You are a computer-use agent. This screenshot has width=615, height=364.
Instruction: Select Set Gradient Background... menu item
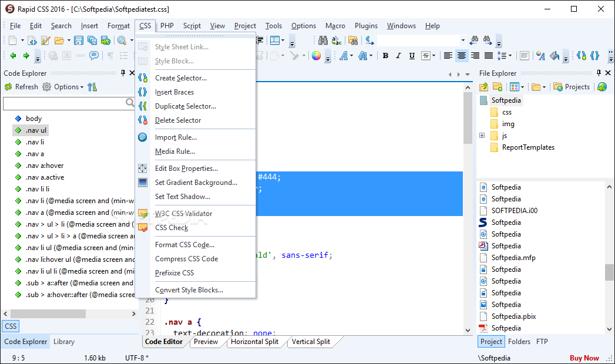(196, 183)
